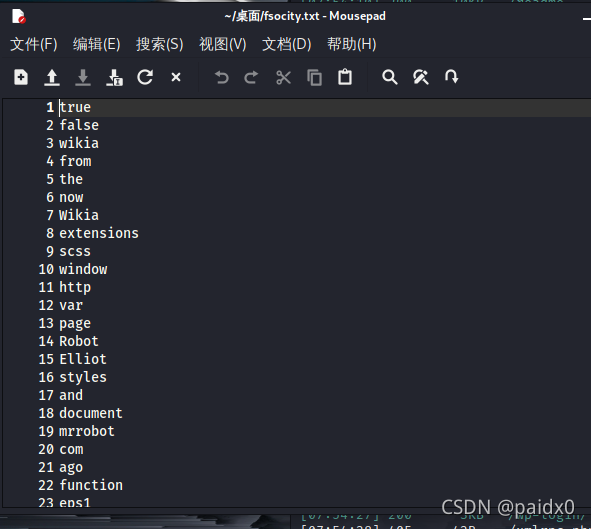Image resolution: width=591 pixels, height=529 pixels.
Task: Click the word 'and' on line 17
Action: coord(71,395)
